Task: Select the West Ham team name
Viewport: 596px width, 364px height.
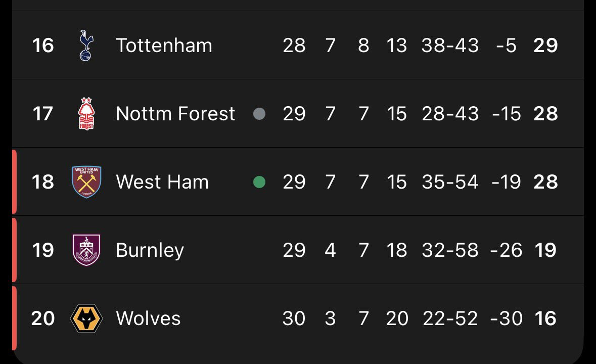Action: pos(162,182)
